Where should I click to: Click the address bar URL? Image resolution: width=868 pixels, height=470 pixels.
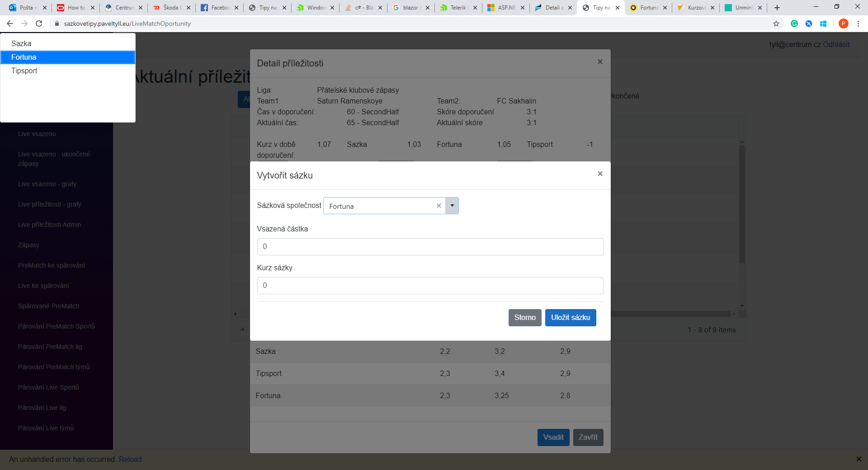pos(127,23)
